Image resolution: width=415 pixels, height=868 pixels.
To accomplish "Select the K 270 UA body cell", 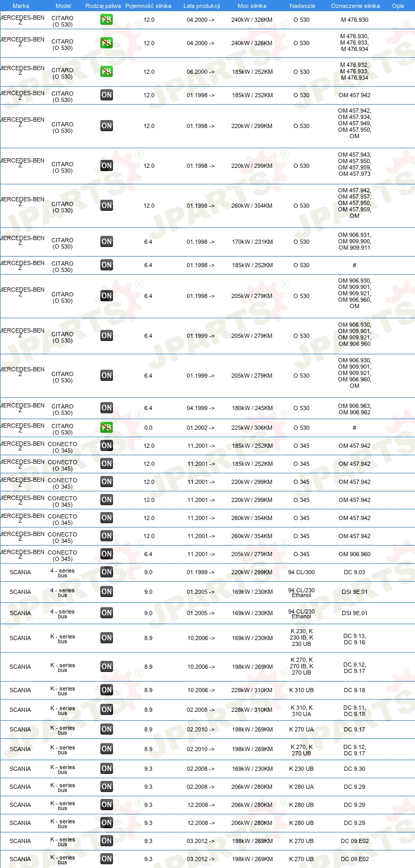I will 301,729.
